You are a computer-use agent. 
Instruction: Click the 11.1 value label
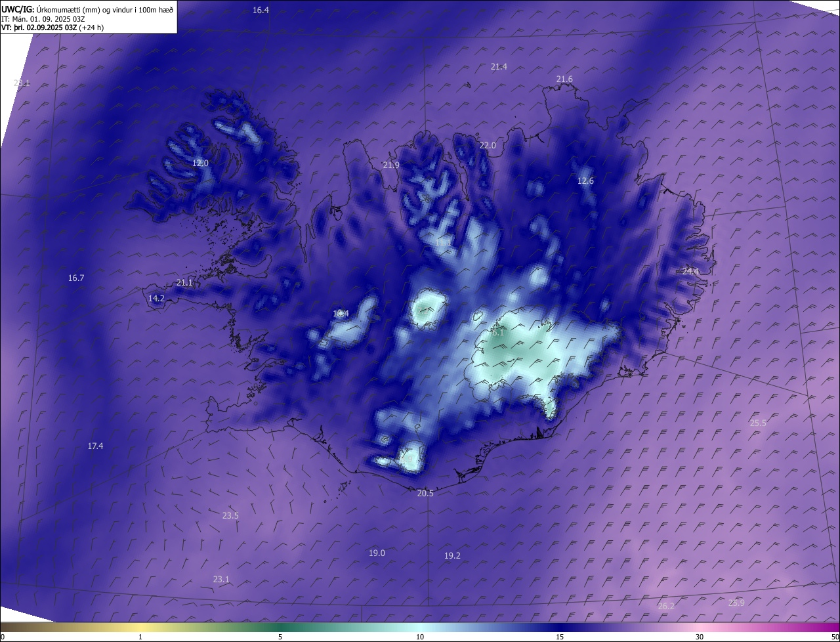443,243
